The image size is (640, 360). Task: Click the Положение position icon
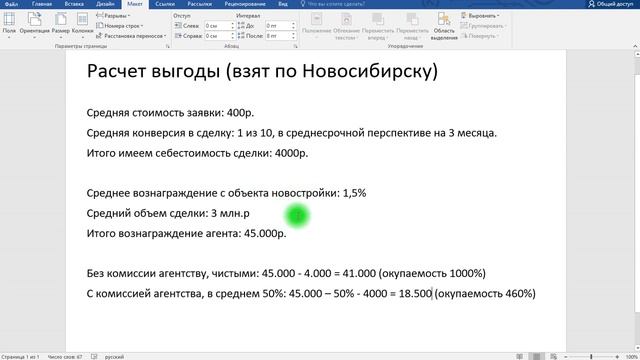pyautogui.click(x=317, y=19)
